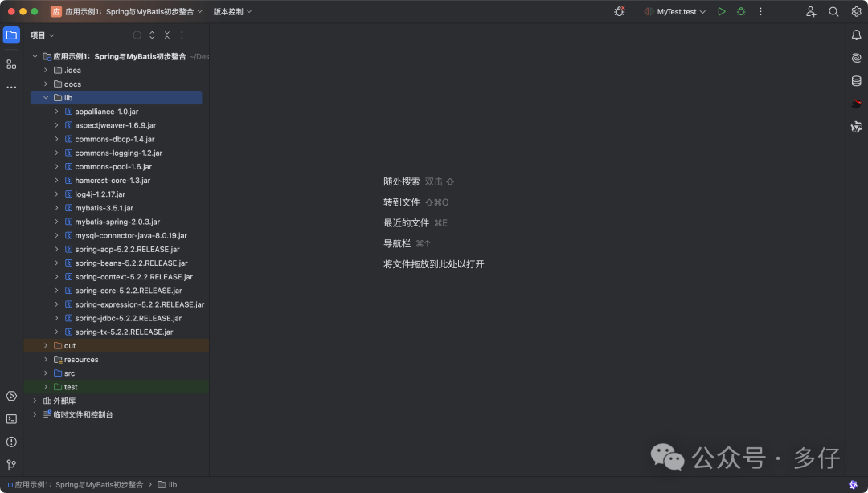Expand the .idea folder chevron
Screen dimensions: 868x493
[x=46, y=71]
